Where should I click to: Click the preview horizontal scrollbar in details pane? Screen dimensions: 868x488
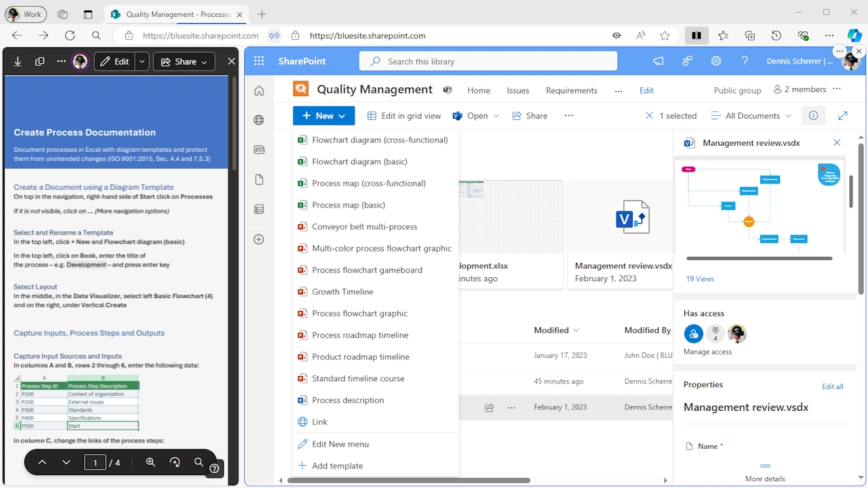tap(759, 258)
